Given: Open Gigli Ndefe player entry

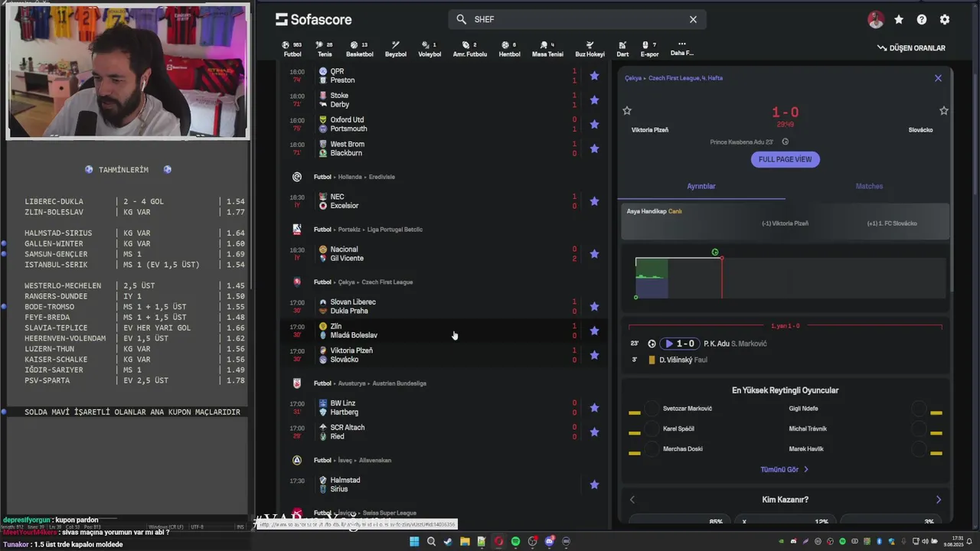Looking at the screenshot, I should [x=803, y=409].
